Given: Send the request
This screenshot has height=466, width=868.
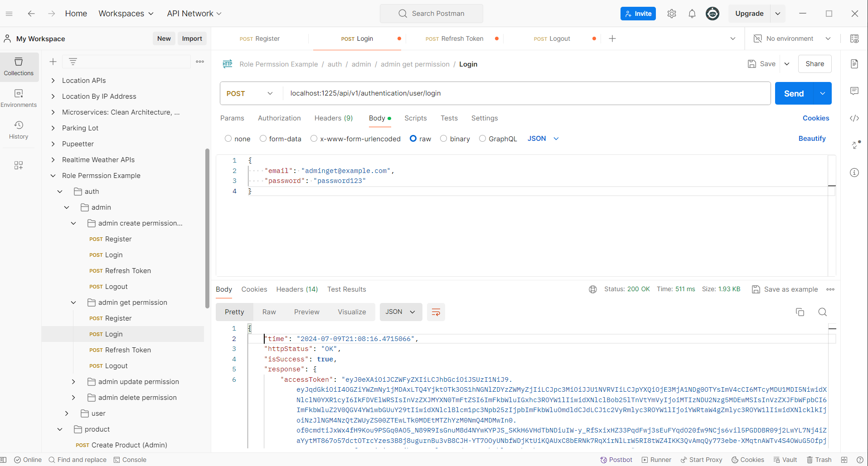Looking at the screenshot, I should (794, 93).
